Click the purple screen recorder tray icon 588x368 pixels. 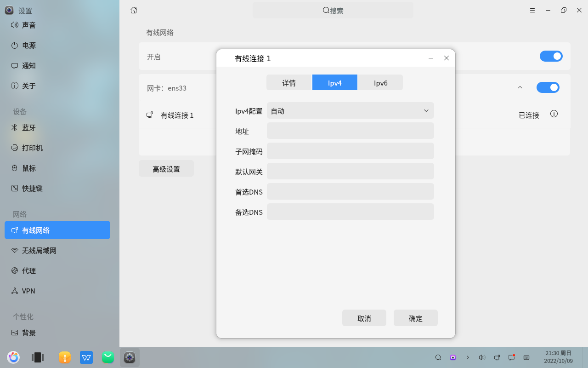(x=453, y=357)
